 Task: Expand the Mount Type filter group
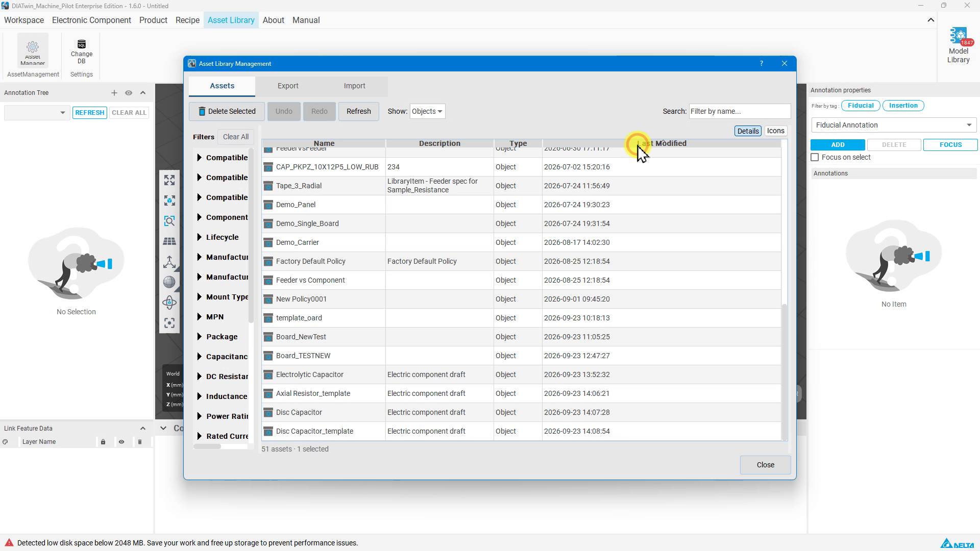[199, 297]
